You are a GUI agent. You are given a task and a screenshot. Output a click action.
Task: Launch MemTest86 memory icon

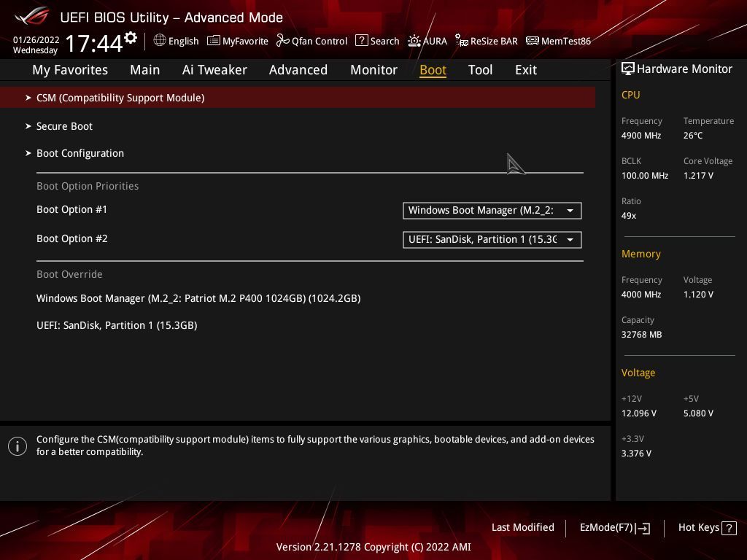coord(532,41)
